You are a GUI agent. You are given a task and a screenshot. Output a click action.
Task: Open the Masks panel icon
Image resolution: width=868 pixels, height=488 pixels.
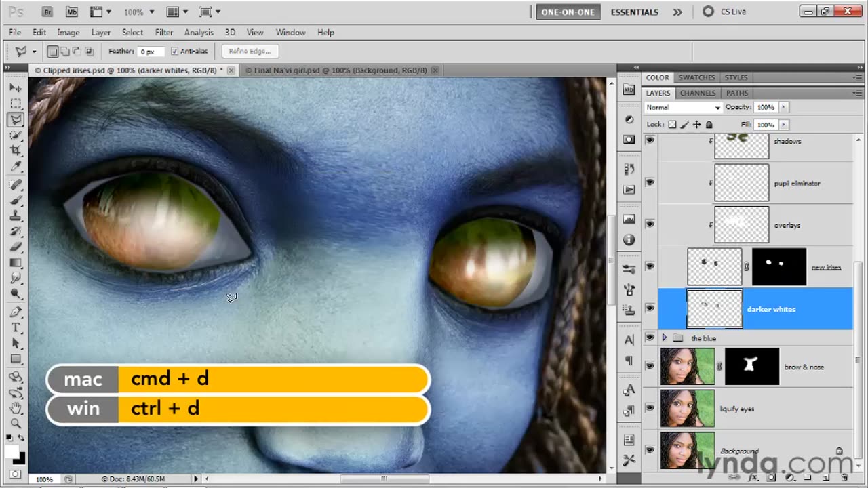[629, 139]
